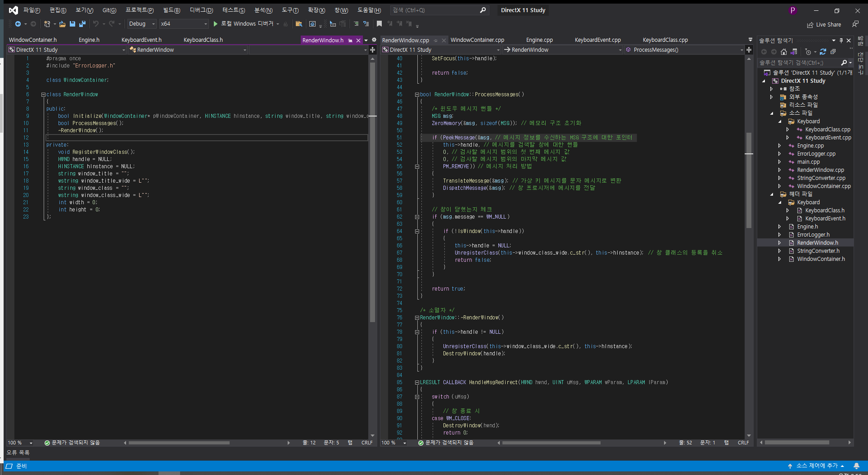Click split editor icon on left pane
This screenshot has height=475, width=868.
[x=373, y=50]
